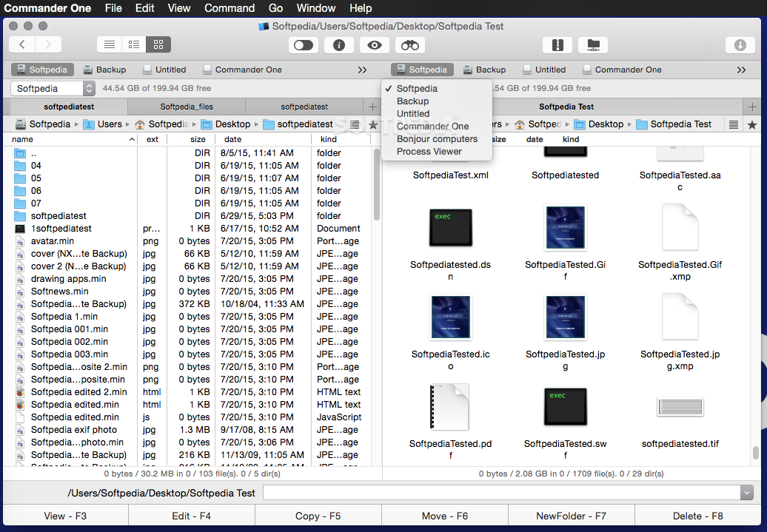The width and height of the screenshot is (767, 532).
Task: Select Backup drive in right drive bar
Action: click(485, 70)
